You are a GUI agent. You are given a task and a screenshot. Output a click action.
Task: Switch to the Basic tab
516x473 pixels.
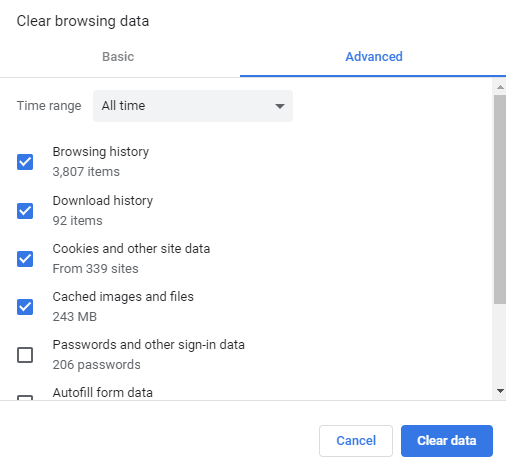tap(118, 57)
